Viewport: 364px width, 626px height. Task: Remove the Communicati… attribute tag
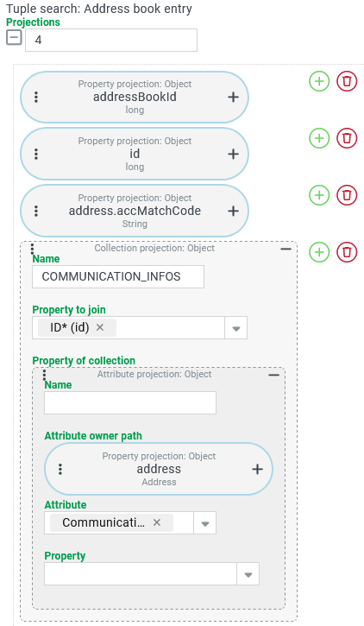coord(157,522)
